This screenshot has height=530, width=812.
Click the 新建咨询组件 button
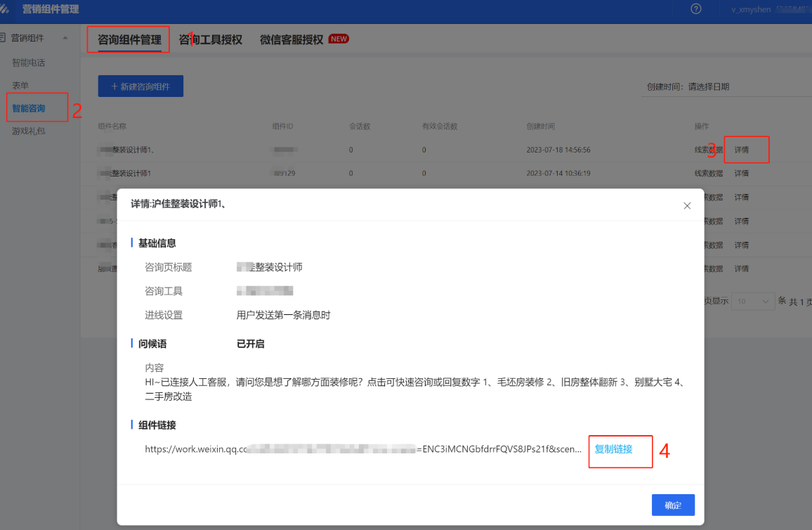point(140,85)
